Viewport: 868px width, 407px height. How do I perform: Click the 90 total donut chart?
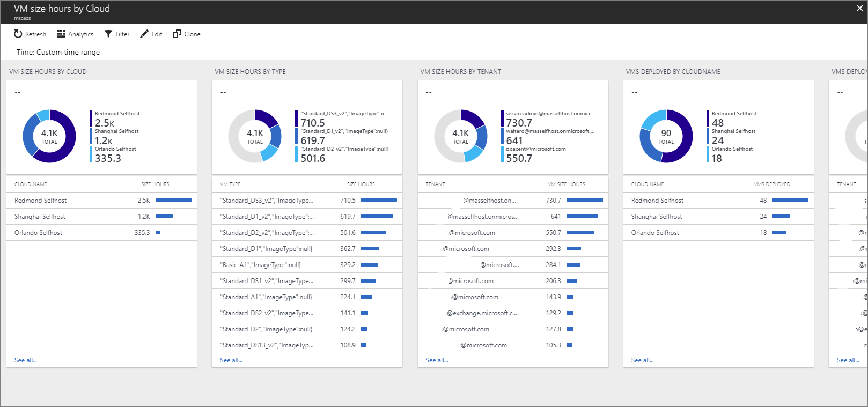[x=666, y=136]
